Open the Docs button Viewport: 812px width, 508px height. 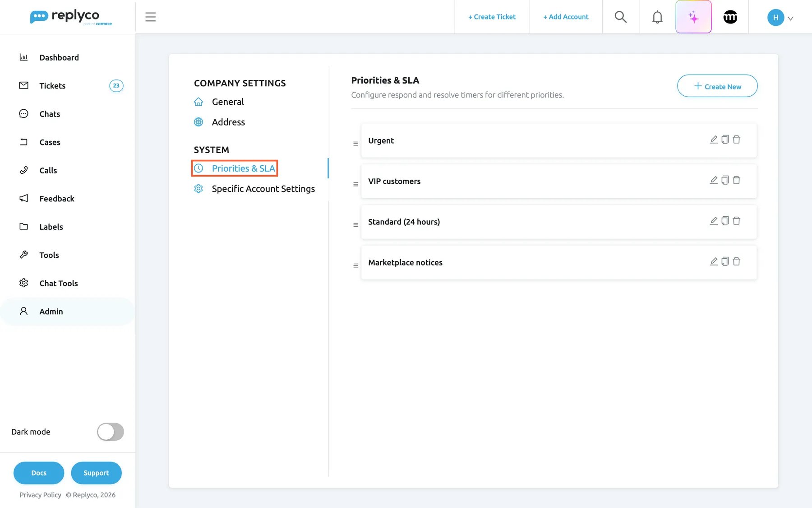point(39,473)
